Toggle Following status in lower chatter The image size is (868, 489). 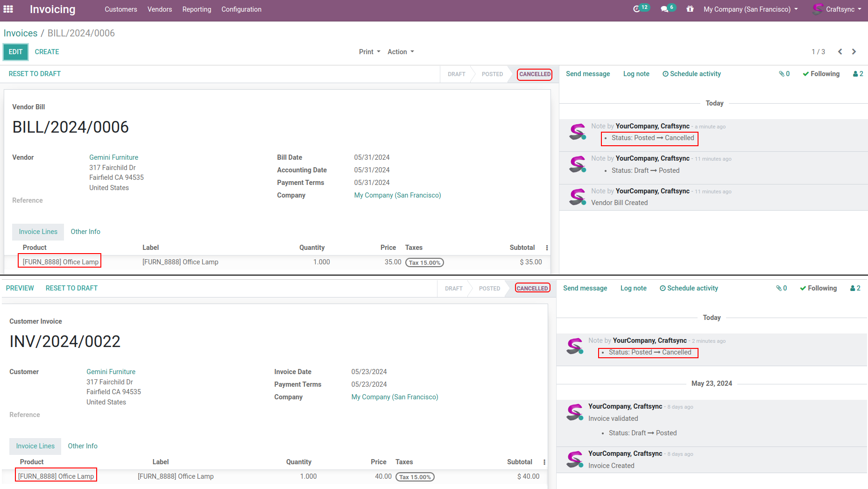pos(818,288)
